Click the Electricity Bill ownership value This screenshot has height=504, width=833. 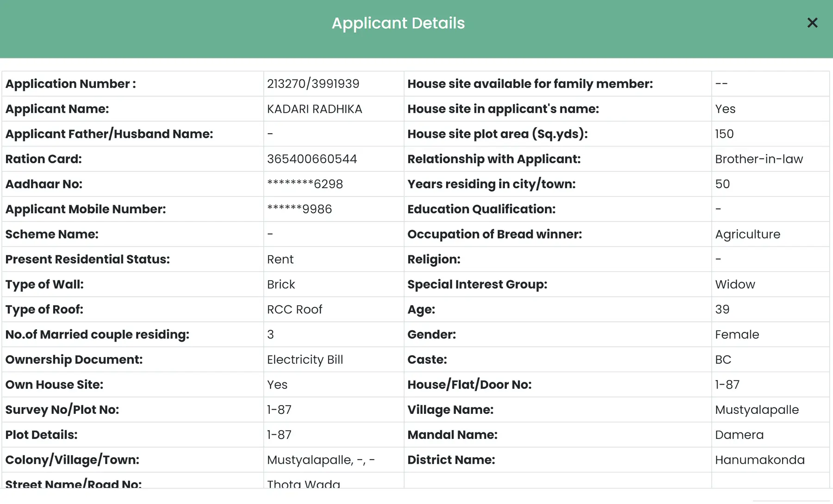[305, 360]
